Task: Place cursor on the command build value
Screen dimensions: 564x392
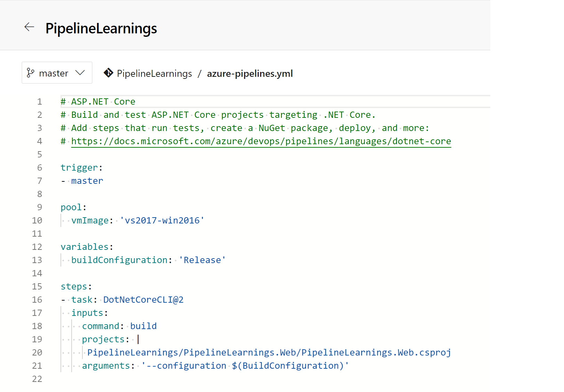Action: point(143,326)
